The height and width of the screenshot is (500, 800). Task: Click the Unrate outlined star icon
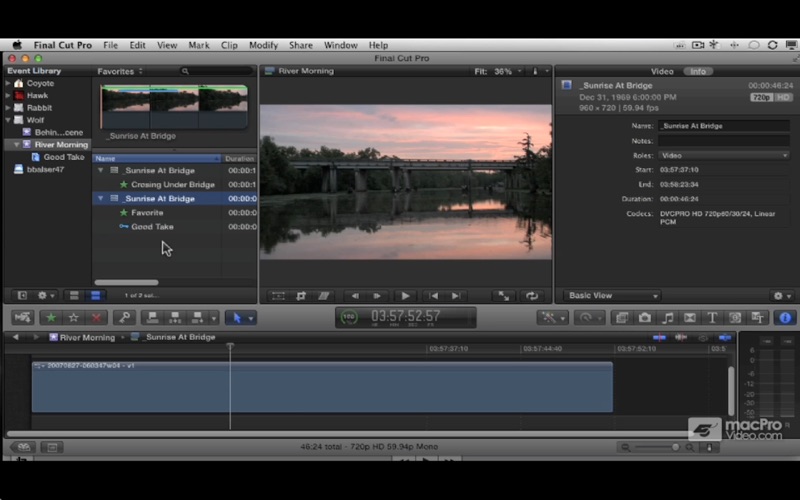point(73,317)
